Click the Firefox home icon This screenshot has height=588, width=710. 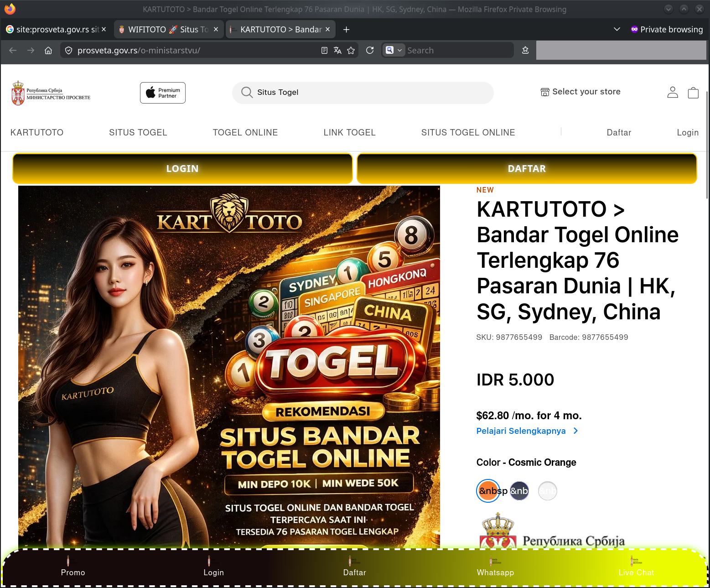click(48, 50)
